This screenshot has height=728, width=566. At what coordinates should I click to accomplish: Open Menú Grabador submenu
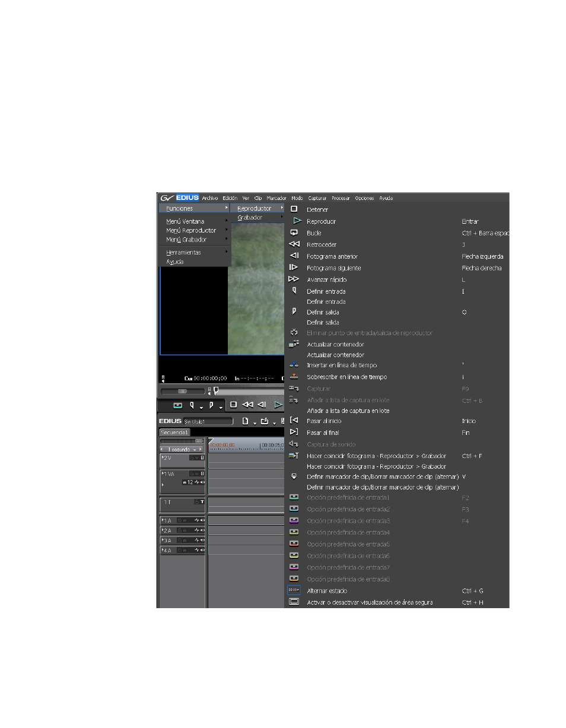click(195, 240)
